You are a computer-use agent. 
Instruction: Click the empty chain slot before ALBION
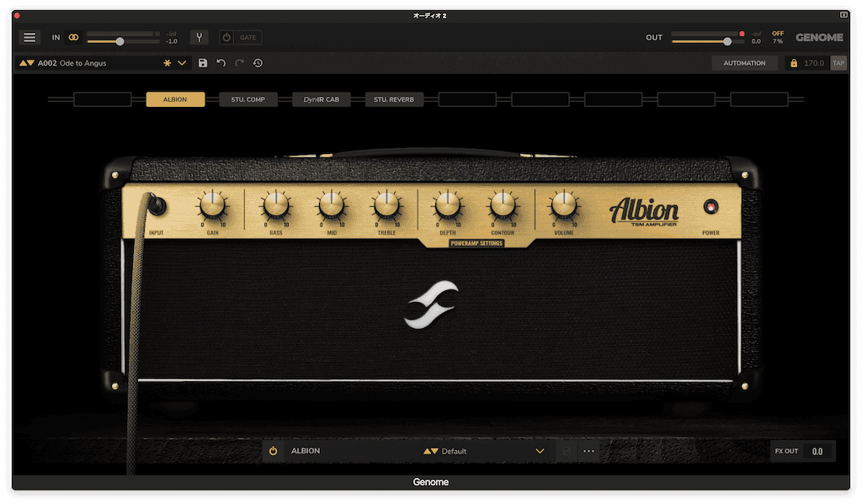coord(102,99)
